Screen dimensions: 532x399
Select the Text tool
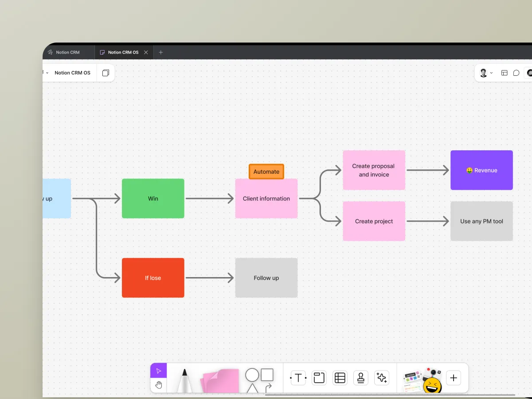pyautogui.click(x=298, y=378)
